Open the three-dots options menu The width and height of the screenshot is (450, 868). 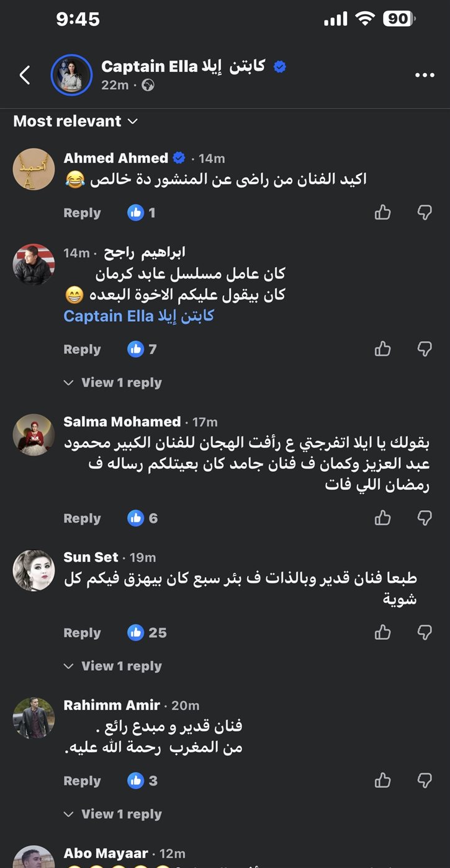[425, 76]
